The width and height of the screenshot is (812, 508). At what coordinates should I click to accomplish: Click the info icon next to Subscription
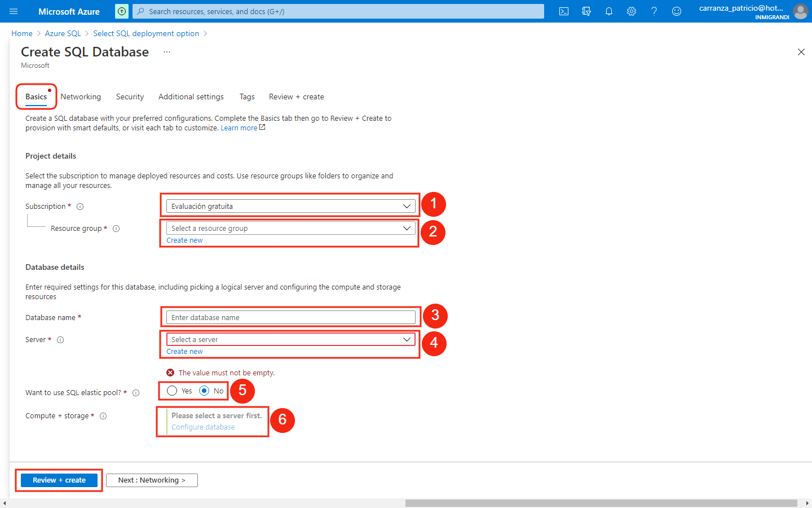pyautogui.click(x=80, y=207)
